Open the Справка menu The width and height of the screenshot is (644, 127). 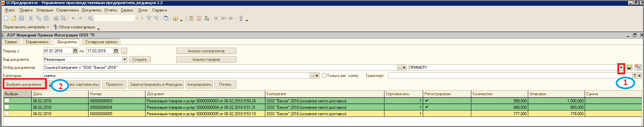(160, 10)
